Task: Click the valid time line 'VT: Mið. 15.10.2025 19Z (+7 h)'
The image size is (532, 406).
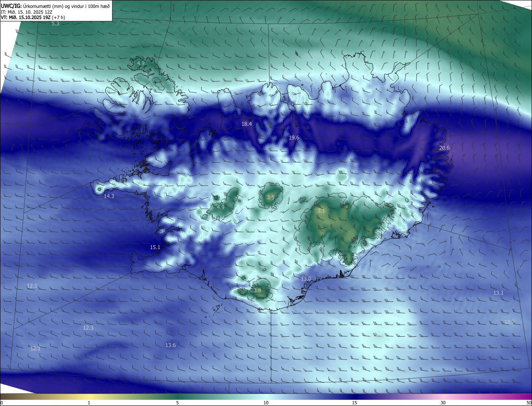Action: (x=33, y=17)
